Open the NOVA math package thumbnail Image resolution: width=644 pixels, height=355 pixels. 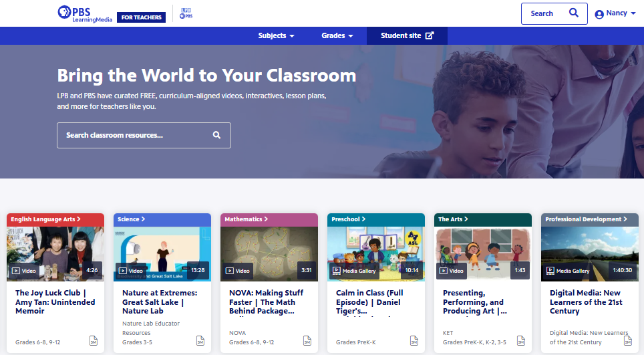coord(269,254)
